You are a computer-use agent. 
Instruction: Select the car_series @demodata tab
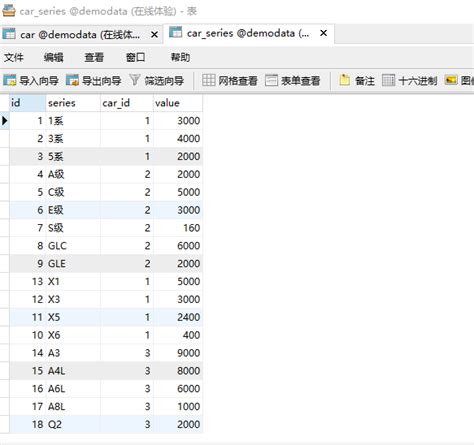tap(248, 33)
